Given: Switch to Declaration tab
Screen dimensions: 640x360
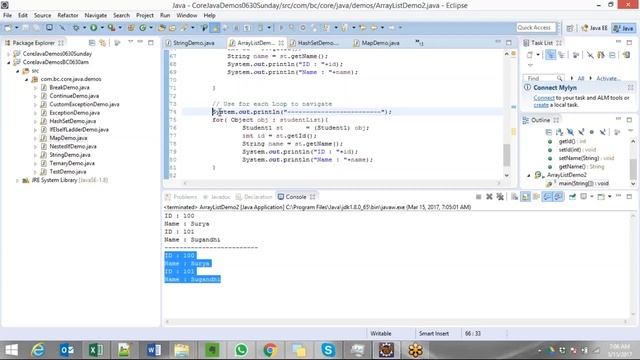Looking at the screenshot, I should (254, 197).
